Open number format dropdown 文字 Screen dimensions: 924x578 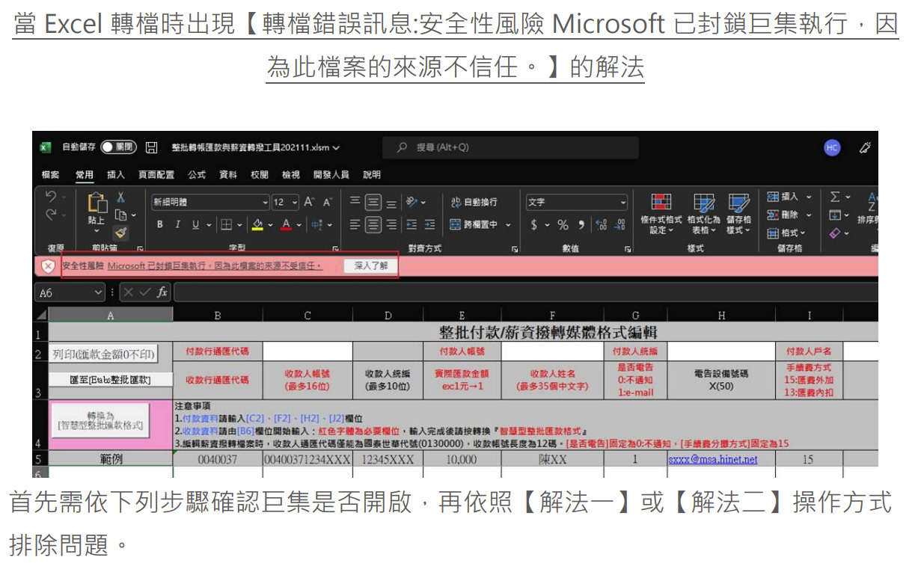(622, 202)
